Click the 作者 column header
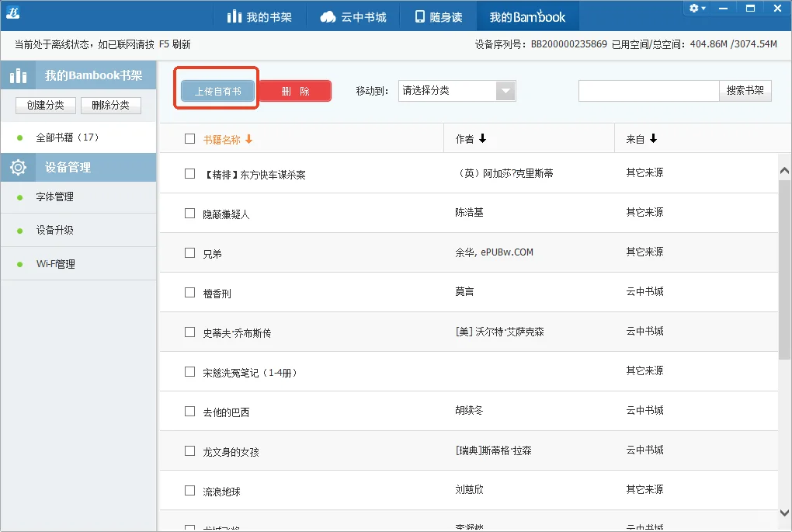The image size is (792, 532). pyautogui.click(x=464, y=139)
